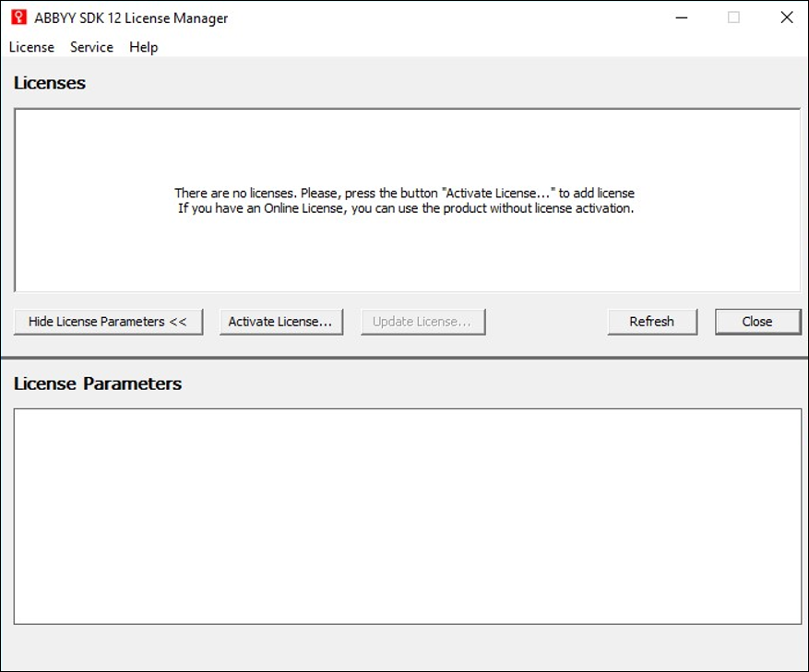Click the Licenses section heading

50,82
